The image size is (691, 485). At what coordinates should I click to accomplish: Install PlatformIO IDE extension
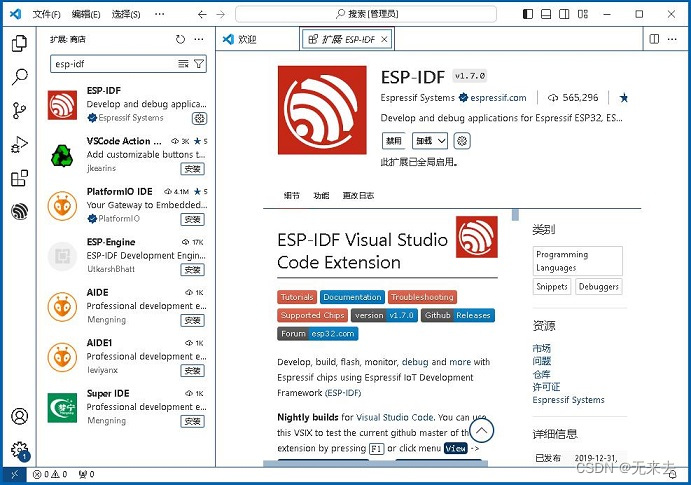click(193, 219)
